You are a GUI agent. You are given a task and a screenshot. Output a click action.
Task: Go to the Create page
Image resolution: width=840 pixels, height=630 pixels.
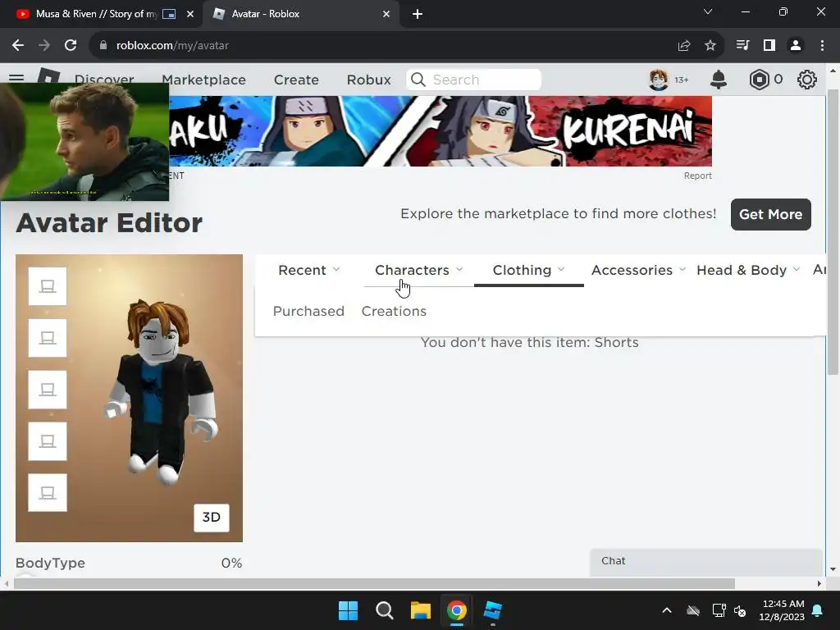pos(296,80)
